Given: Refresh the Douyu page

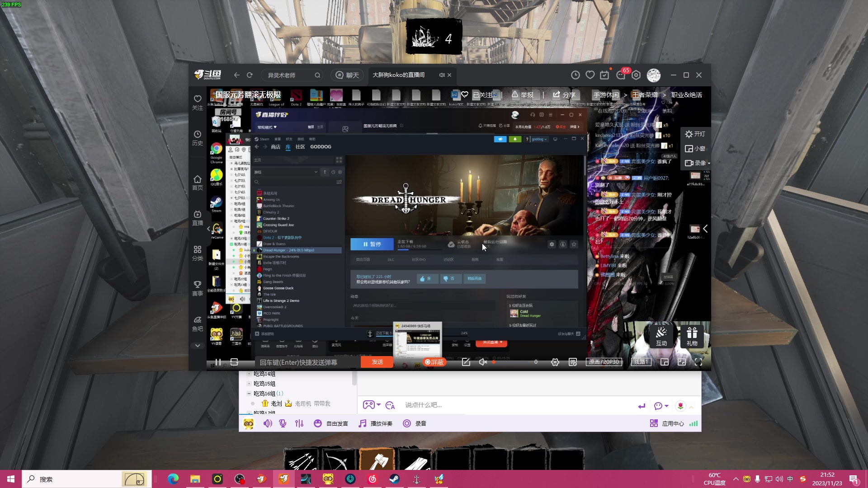Looking at the screenshot, I should coord(250,75).
